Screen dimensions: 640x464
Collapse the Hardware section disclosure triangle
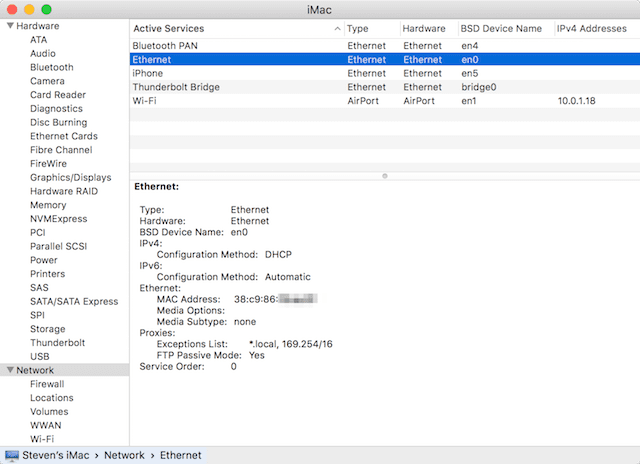9,25
